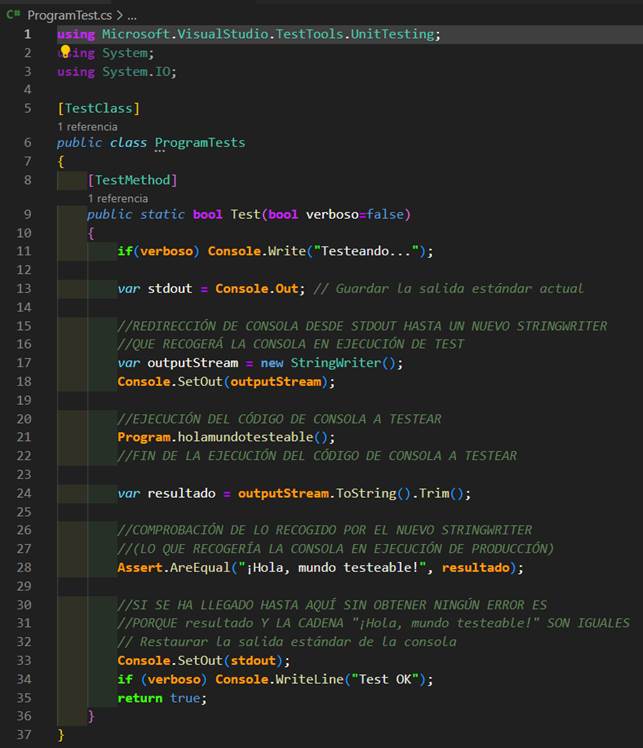
Task: Click 'Program.holamundotesteable()' call
Action: point(223,437)
